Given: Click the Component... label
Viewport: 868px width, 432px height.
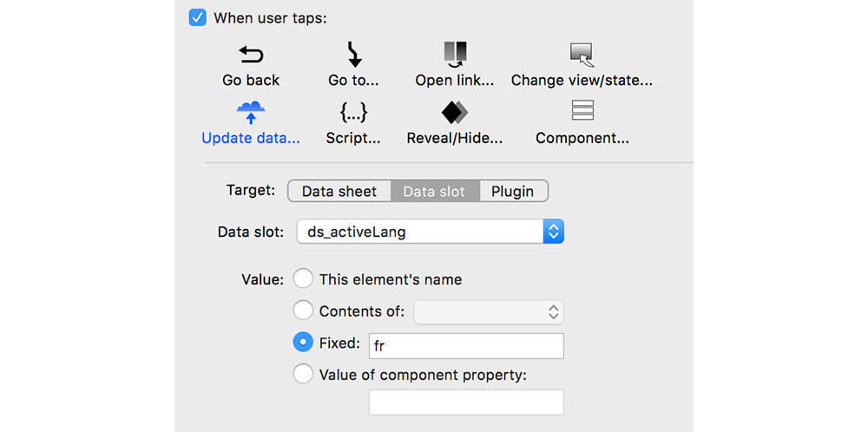Looking at the screenshot, I should click(x=582, y=138).
